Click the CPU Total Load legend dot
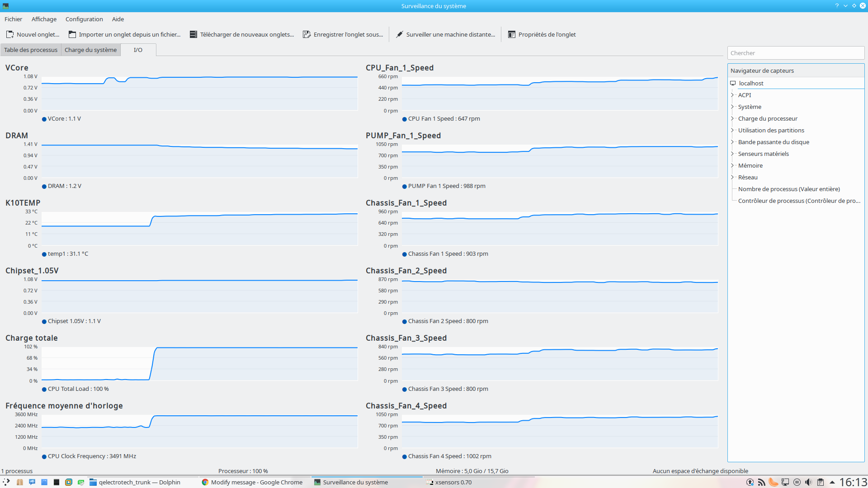Image resolution: width=868 pixels, height=488 pixels. click(x=44, y=389)
